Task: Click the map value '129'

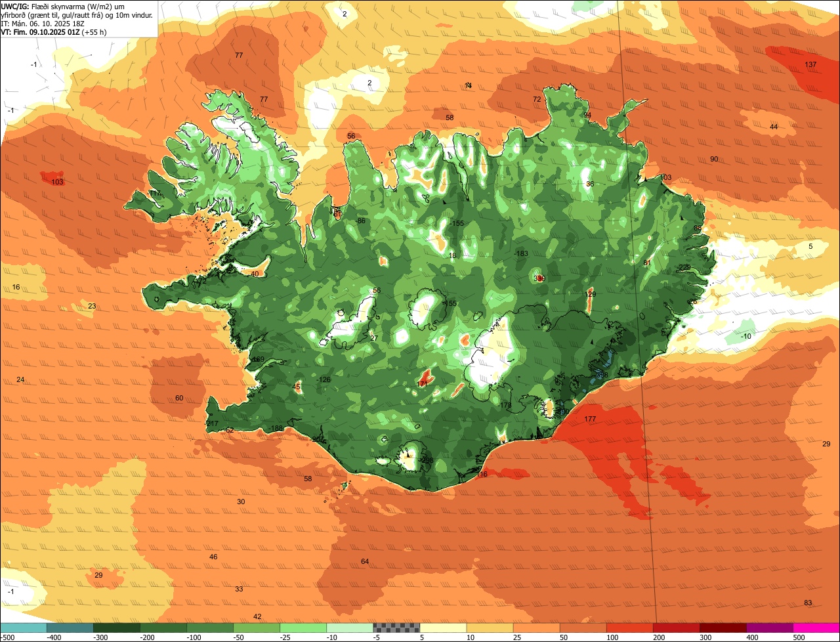Action: tap(591, 295)
